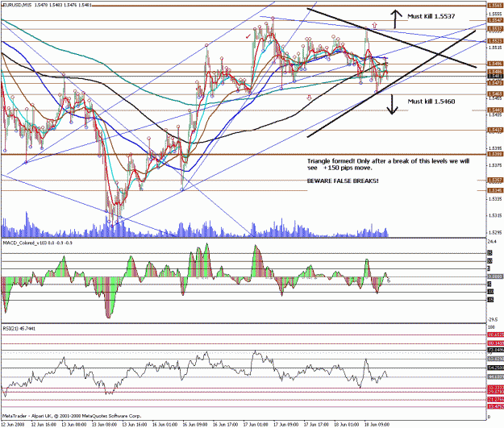Screen dimensions: 504x428
Task: Click the 'BEWARE FALSE BREAKS!' text label
Action: (343, 181)
